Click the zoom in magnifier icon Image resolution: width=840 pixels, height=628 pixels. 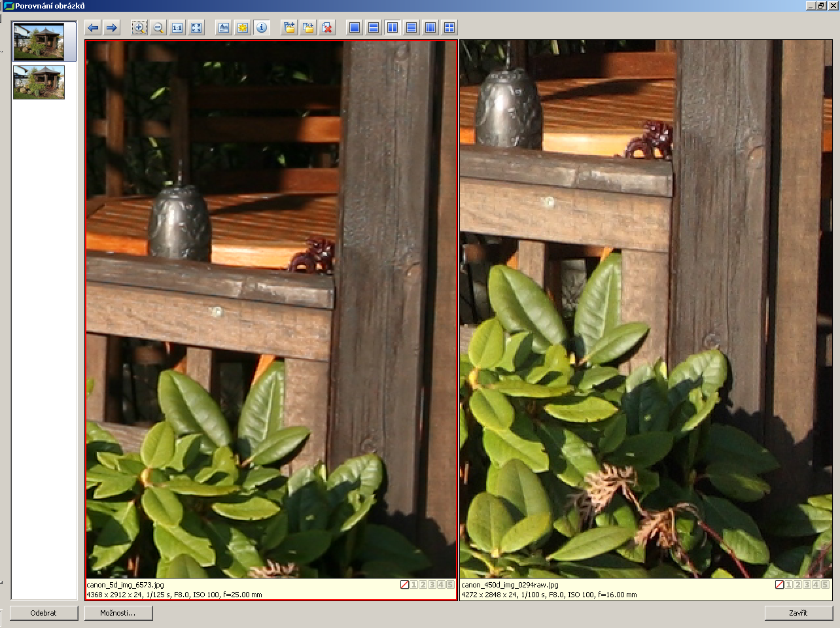coord(139,27)
